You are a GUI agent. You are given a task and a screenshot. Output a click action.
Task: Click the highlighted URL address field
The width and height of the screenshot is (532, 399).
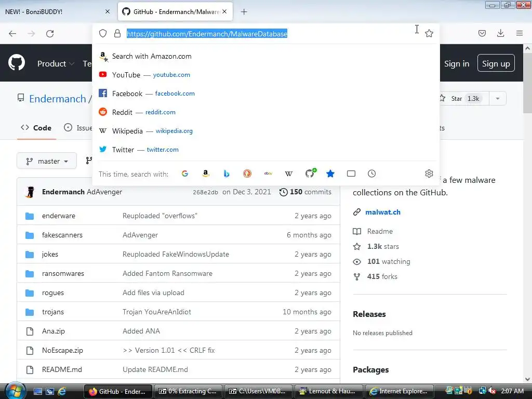coord(207,34)
